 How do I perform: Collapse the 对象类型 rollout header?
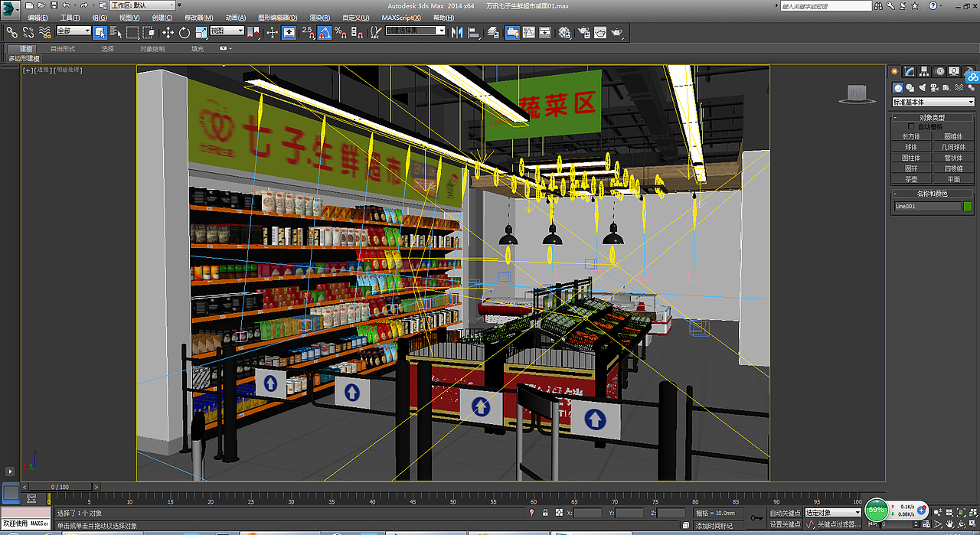click(x=933, y=117)
